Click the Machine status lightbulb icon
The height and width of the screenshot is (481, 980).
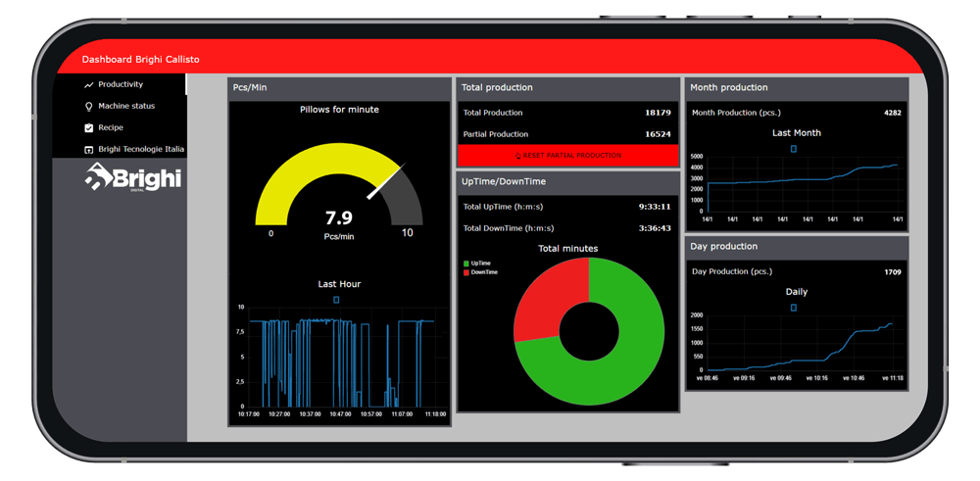coord(89,106)
